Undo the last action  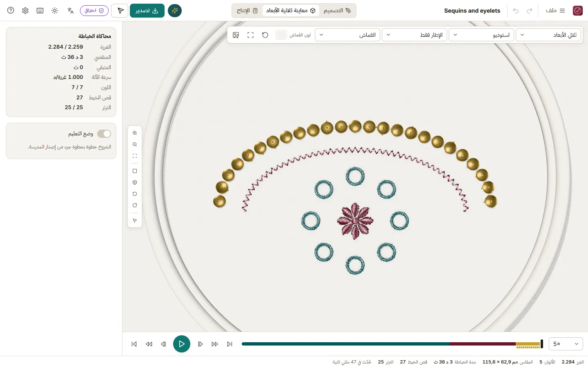pos(516,11)
